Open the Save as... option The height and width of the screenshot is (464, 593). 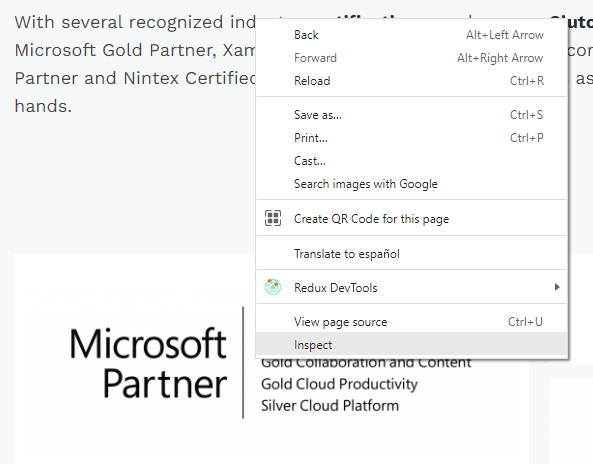coord(411,115)
